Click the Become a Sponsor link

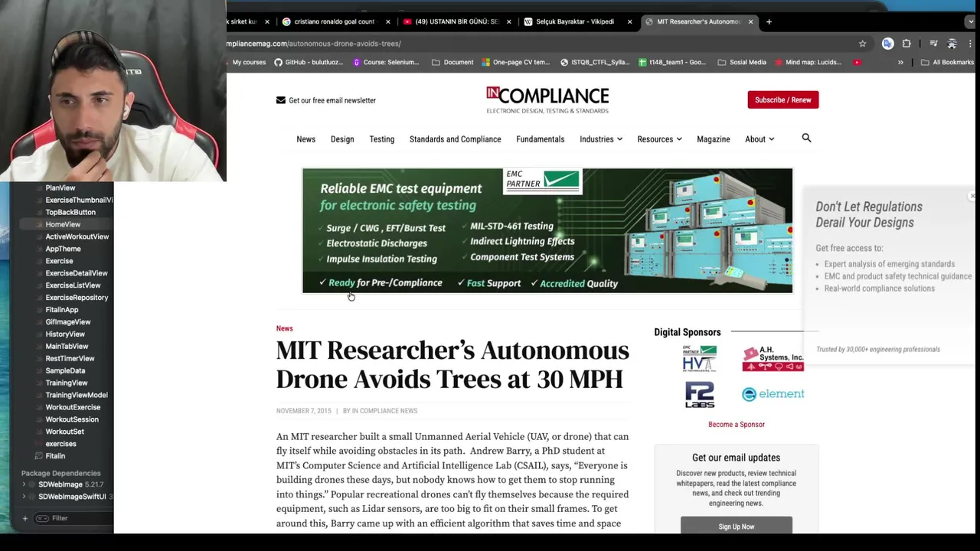737,424
